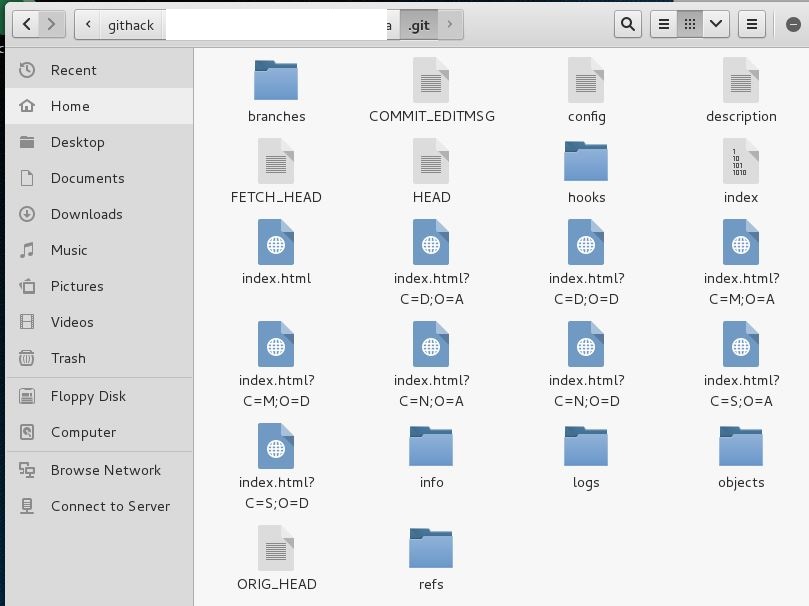Select the index.html web file icon
Image resolution: width=809 pixels, height=606 pixels.
[276, 242]
